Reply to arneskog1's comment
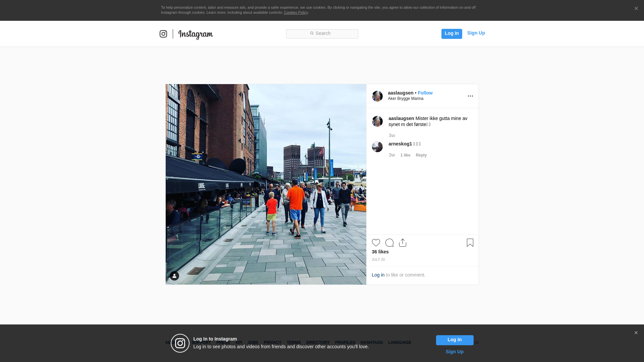The width and height of the screenshot is (644, 362). coord(421,155)
